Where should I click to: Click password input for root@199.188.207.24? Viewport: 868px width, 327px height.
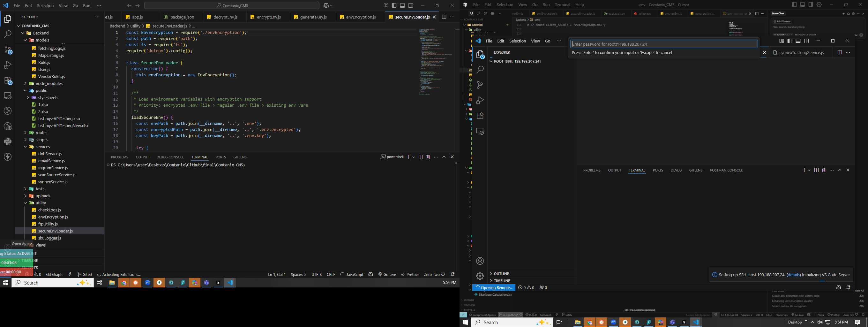664,44
